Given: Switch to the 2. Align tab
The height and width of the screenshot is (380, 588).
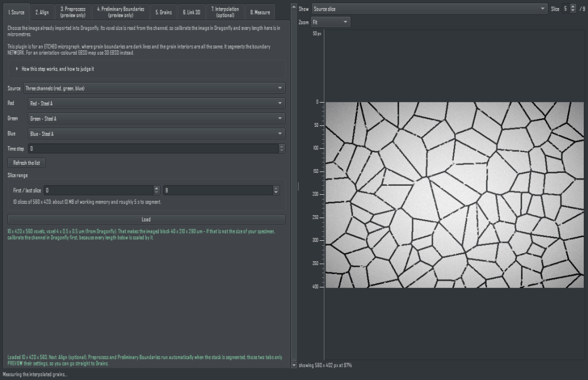Looking at the screenshot, I should click(x=42, y=12).
